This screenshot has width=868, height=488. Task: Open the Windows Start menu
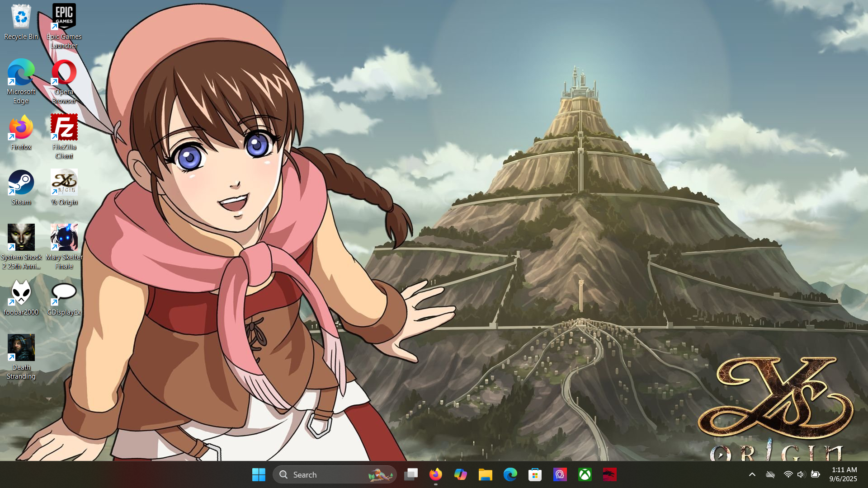click(x=259, y=474)
